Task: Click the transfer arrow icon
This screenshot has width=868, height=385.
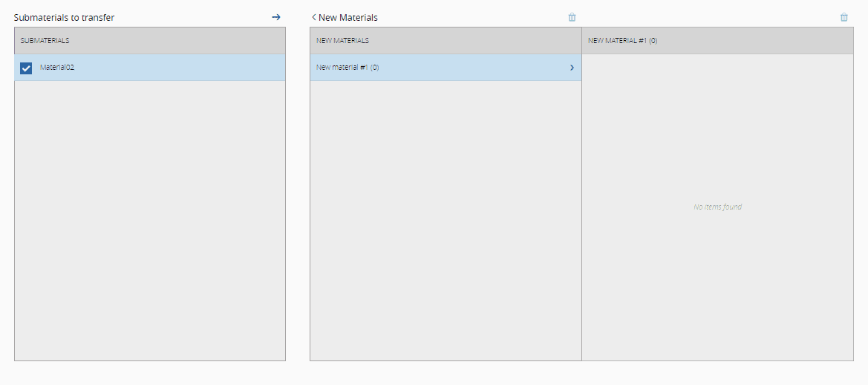Action: click(x=276, y=17)
